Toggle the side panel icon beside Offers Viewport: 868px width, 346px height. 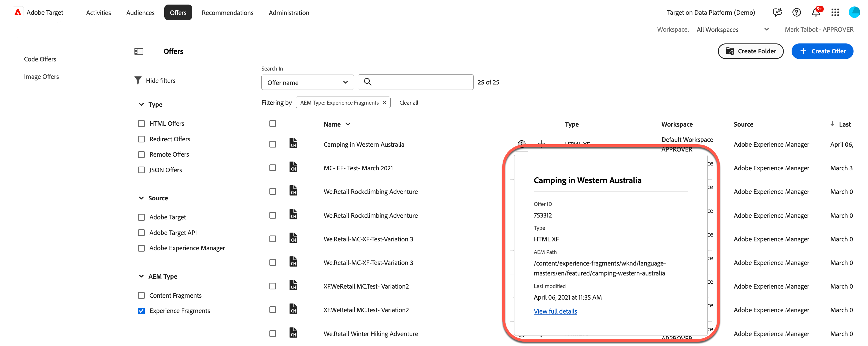[139, 51]
